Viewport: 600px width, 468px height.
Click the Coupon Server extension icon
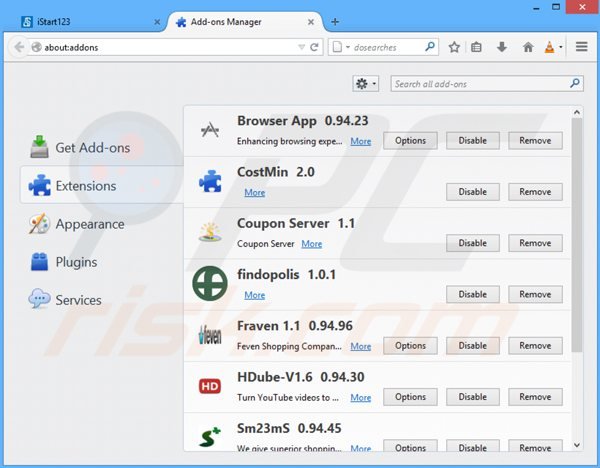[x=210, y=232]
